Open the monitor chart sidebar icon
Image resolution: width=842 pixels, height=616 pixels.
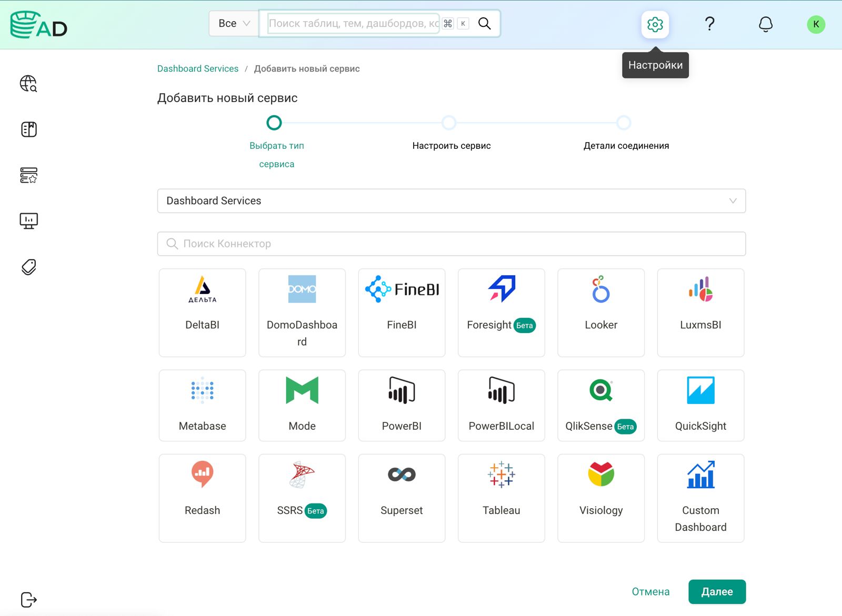tap(28, 221)
